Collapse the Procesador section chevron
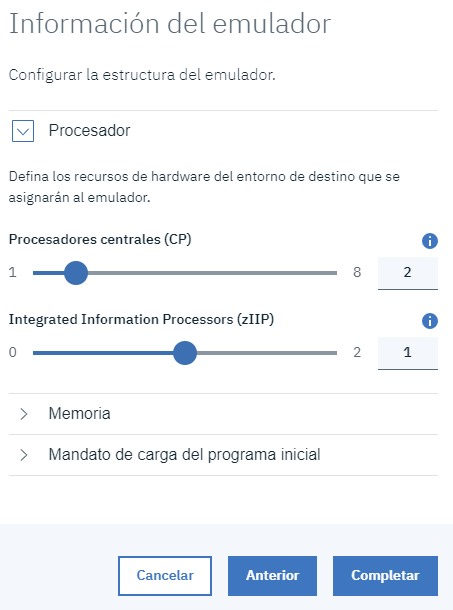 pos(23,131)
